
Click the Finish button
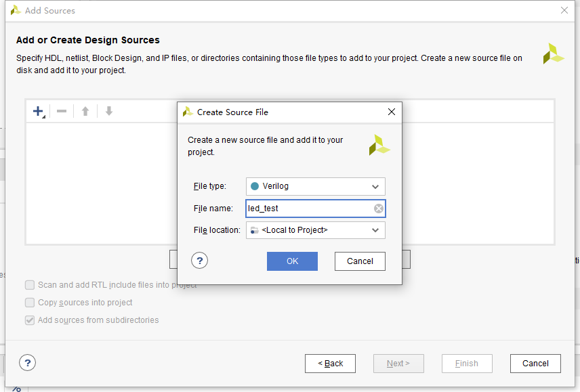tap(467, 364)
